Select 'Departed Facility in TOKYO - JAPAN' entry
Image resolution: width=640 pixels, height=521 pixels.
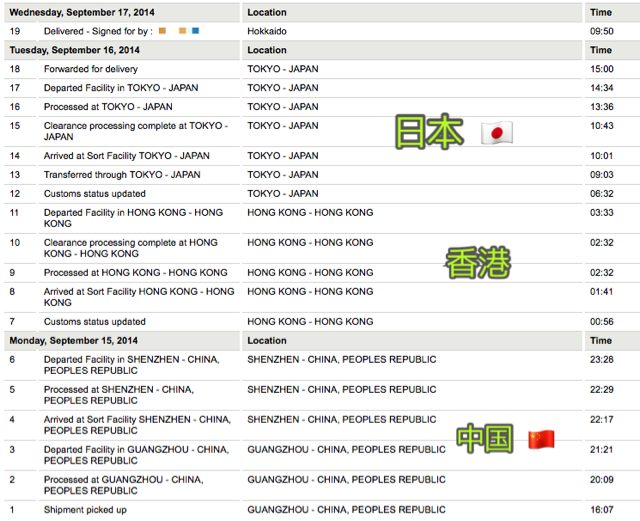click(x=121, y=88)
